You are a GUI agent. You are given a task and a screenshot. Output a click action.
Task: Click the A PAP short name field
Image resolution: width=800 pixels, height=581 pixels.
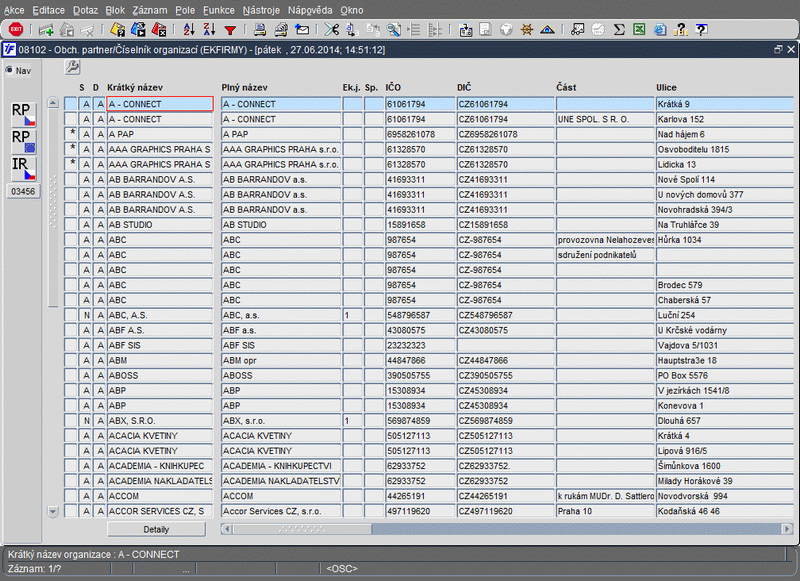160,135
